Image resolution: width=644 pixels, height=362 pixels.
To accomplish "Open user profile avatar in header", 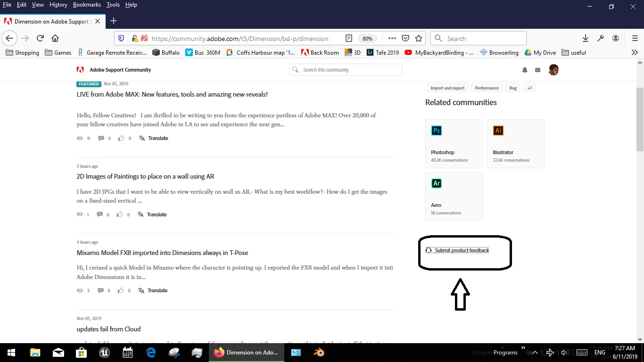I will [x=553, y=70].
